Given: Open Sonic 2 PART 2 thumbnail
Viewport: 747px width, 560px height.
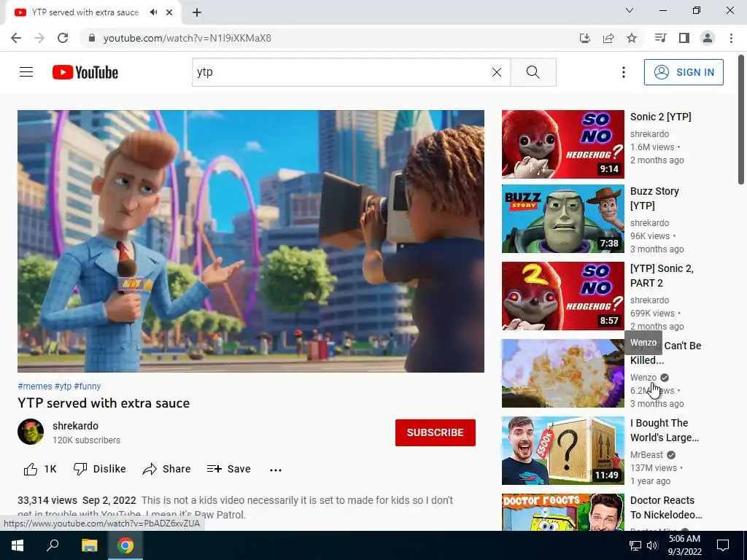Looking at the screenshot, I should point(562,296).
